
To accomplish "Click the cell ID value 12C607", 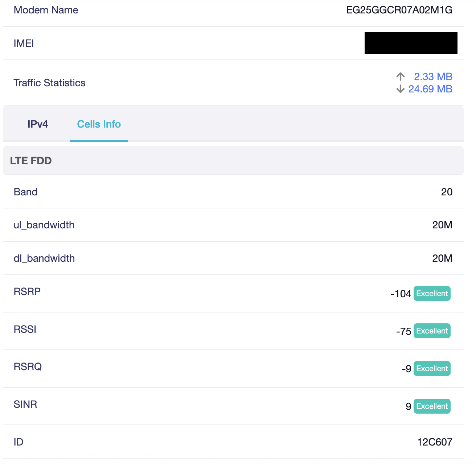I will [435, 442].
